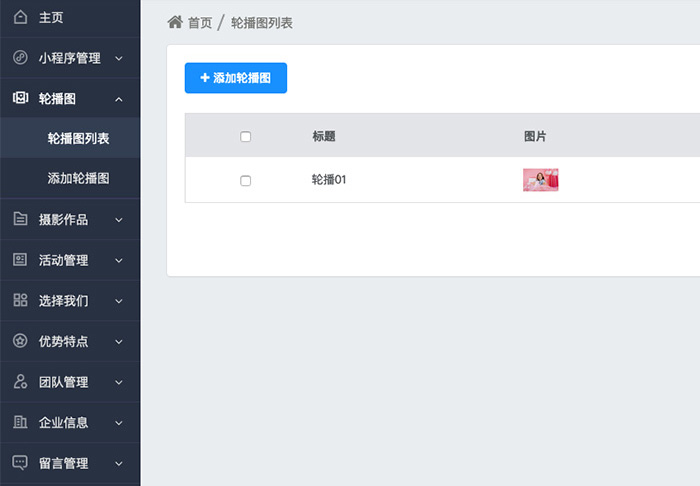The height and width of the screenshot is (486, 700).
Task: Expand the 留言管理 chevron
Action: [x=119, y=464]
